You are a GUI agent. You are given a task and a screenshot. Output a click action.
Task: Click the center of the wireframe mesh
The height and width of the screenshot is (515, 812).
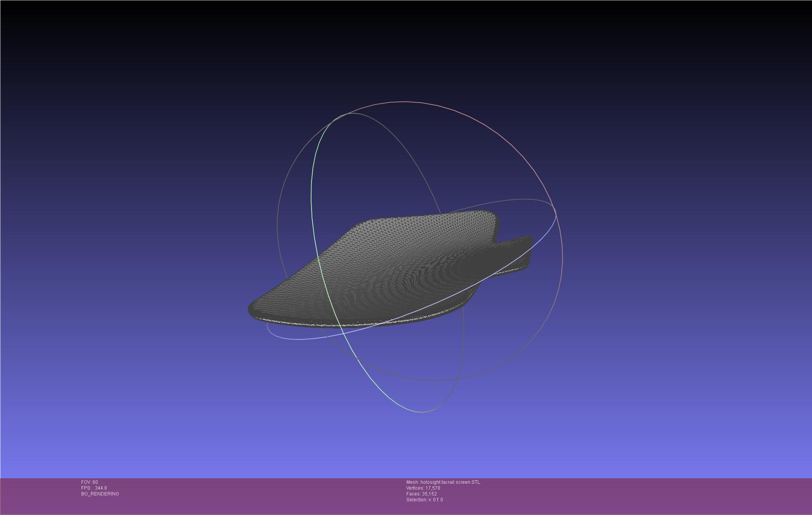pyautogui.click(x=390, y=269)
